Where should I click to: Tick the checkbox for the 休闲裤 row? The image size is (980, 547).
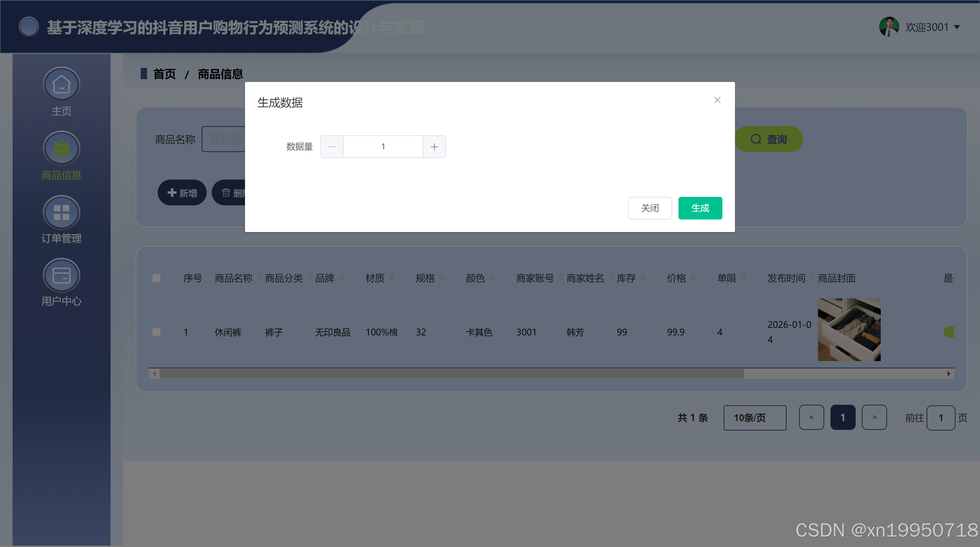point(156,332)
